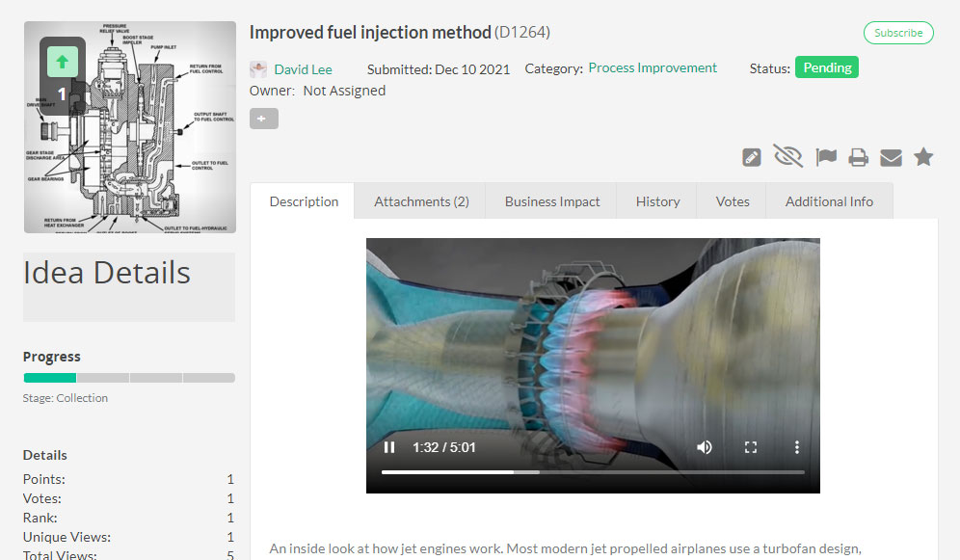
Task: Open David Lee's profile link
Action: point(303,69)
